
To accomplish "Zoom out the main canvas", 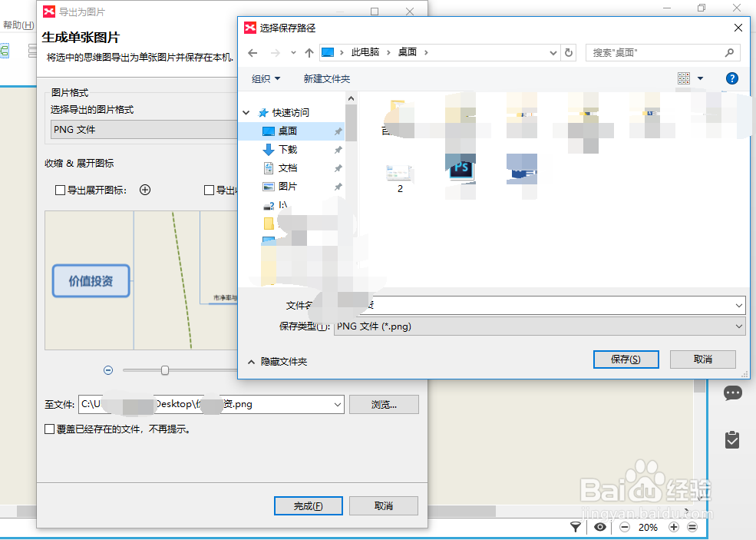I will [x=625, y=527].
